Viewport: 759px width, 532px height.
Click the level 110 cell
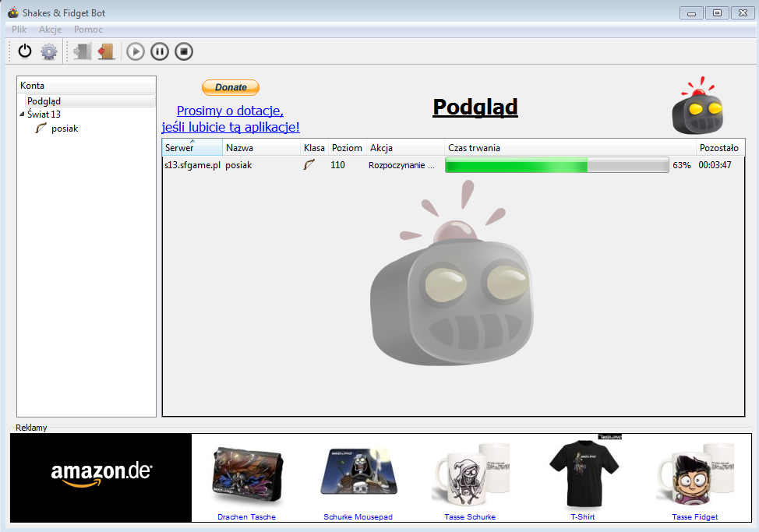tap(338, 165)
